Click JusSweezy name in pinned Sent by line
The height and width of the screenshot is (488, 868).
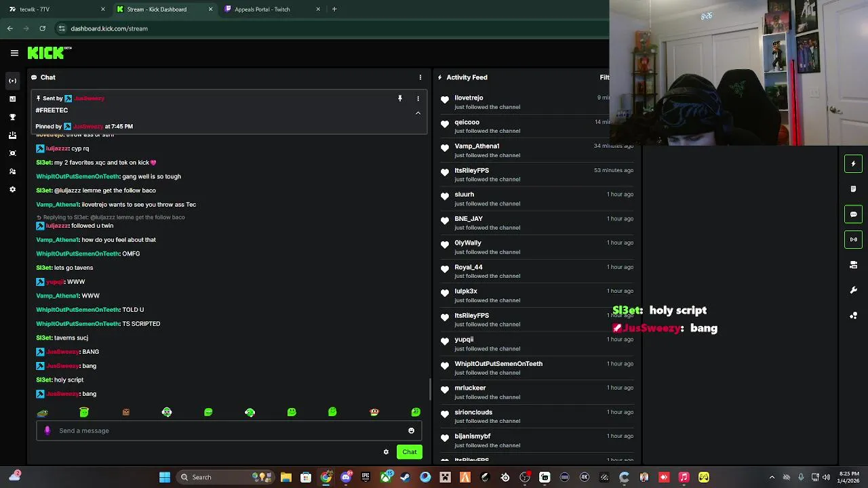coord(89,98)
